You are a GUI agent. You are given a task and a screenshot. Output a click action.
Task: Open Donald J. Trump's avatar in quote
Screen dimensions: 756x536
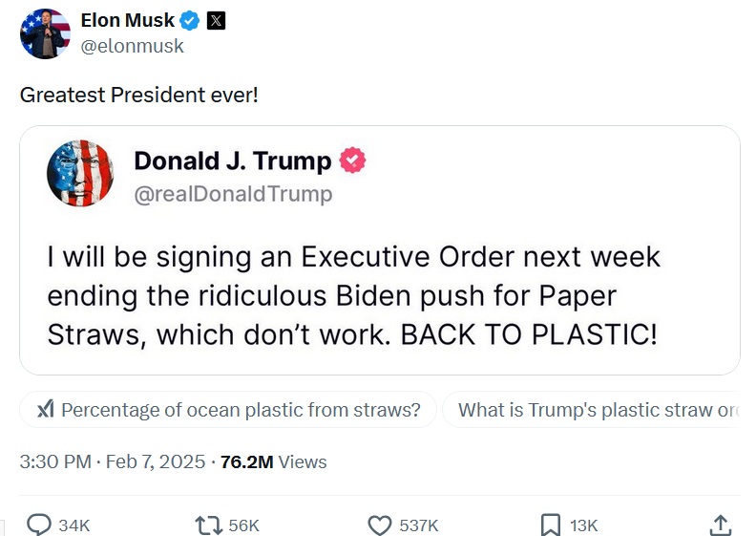(x=80, y=173)
